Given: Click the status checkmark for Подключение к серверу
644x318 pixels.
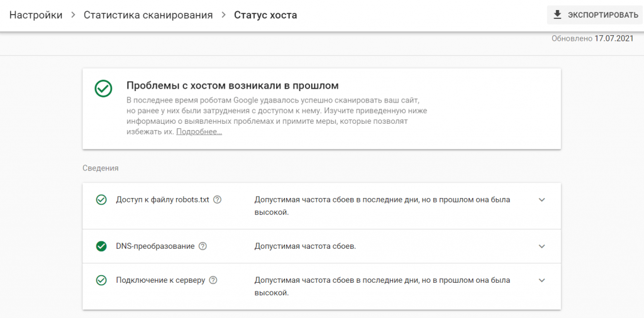Looking at the screenshot, I should click(x=101, y=280).
